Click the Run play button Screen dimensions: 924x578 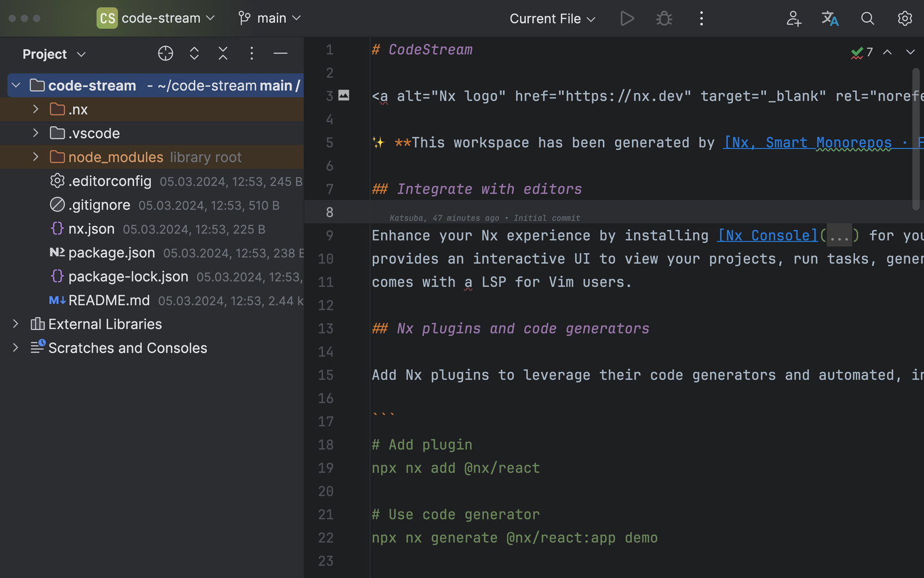click(x=627, y=18)
